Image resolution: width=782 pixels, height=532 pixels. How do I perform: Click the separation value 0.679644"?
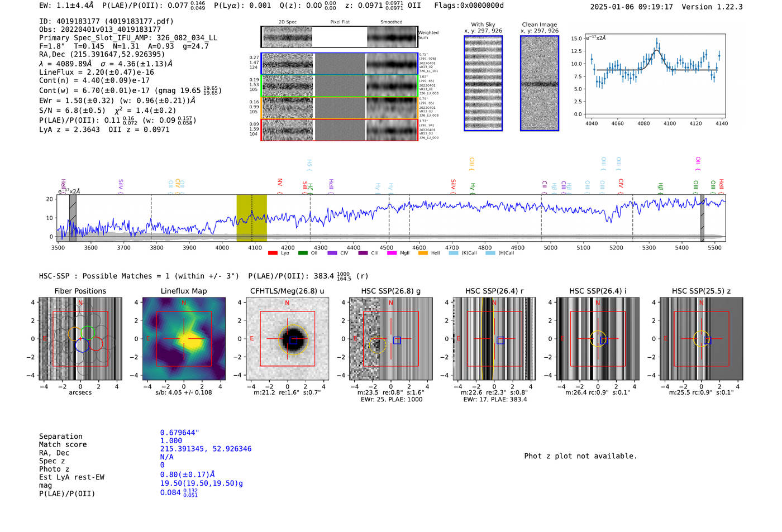180,433
